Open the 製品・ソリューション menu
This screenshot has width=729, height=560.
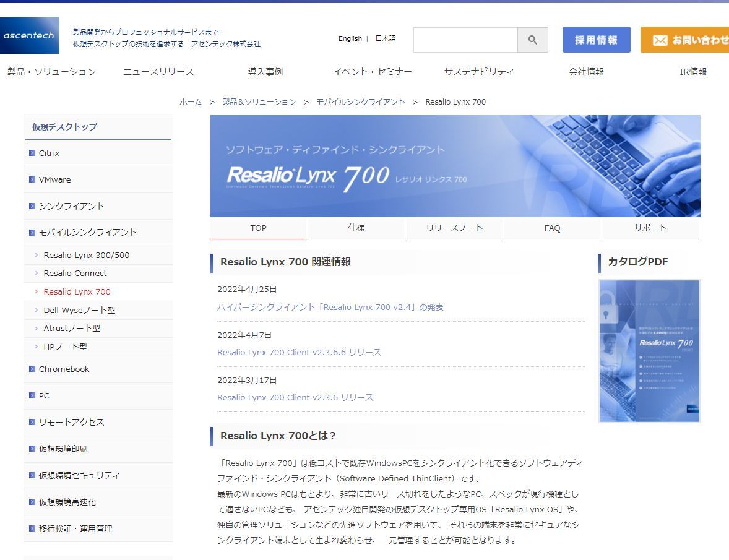[51, 72]
